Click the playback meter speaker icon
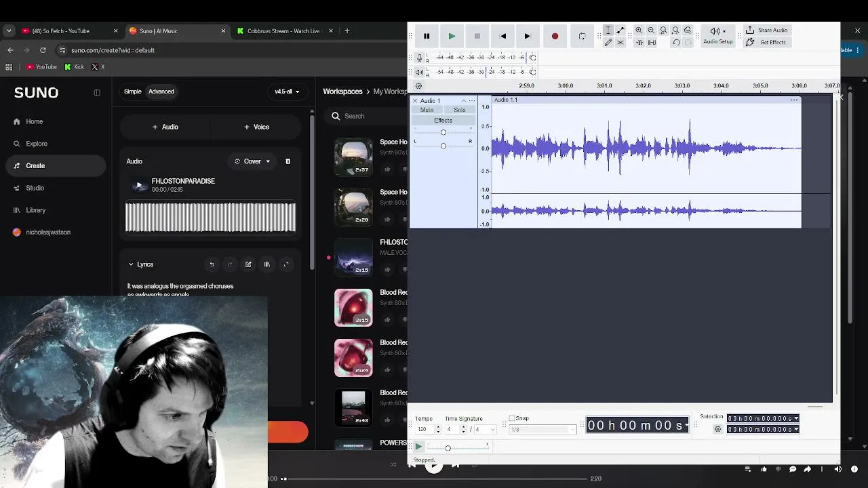Viewport: 868px width, 488px height. [x=420, y=72]
